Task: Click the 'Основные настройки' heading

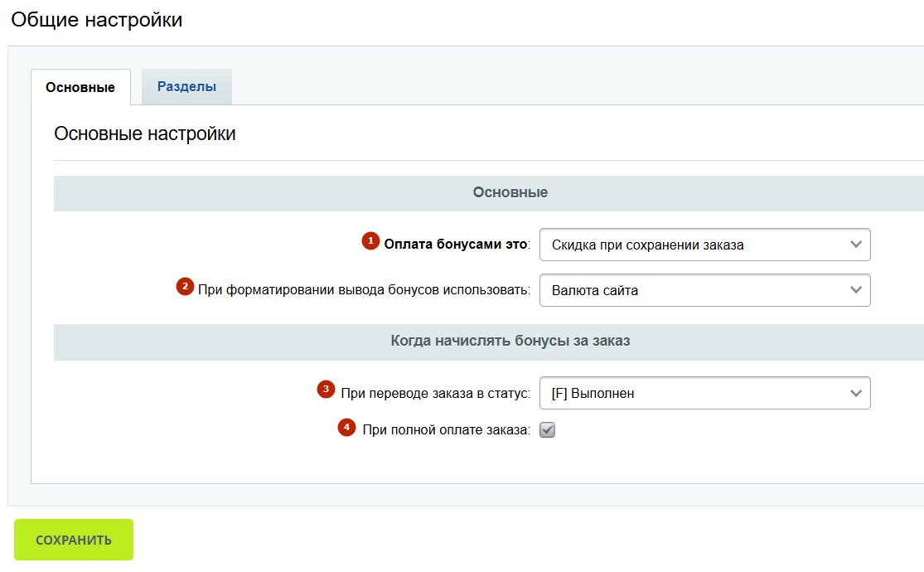Action: 145,133
